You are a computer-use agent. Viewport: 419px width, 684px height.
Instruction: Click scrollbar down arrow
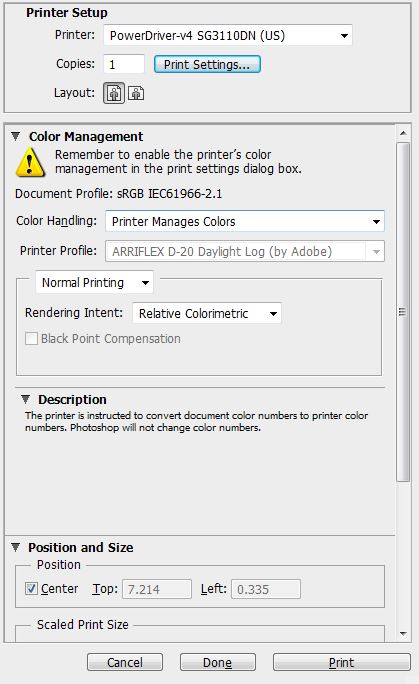[x=403, y=634]
